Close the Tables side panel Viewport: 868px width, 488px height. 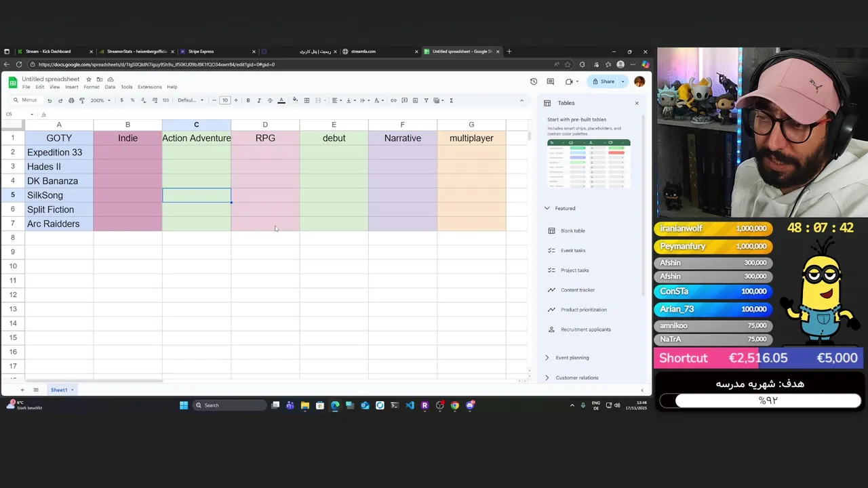637,103
